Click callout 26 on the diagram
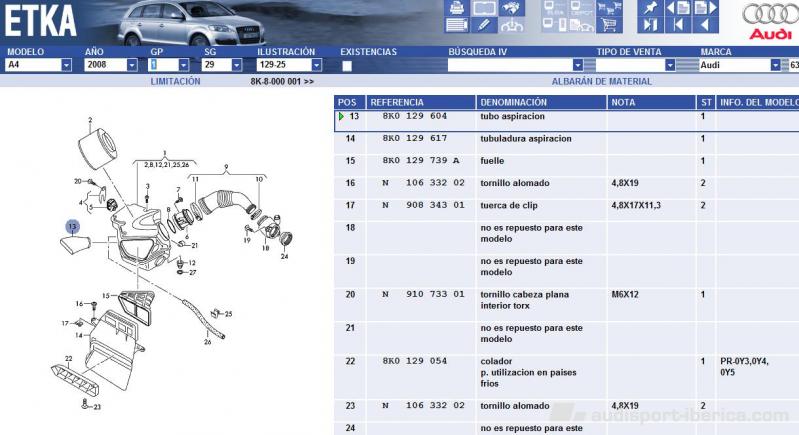Viewport: 799px width, 435px height. [x=207, y=342]
